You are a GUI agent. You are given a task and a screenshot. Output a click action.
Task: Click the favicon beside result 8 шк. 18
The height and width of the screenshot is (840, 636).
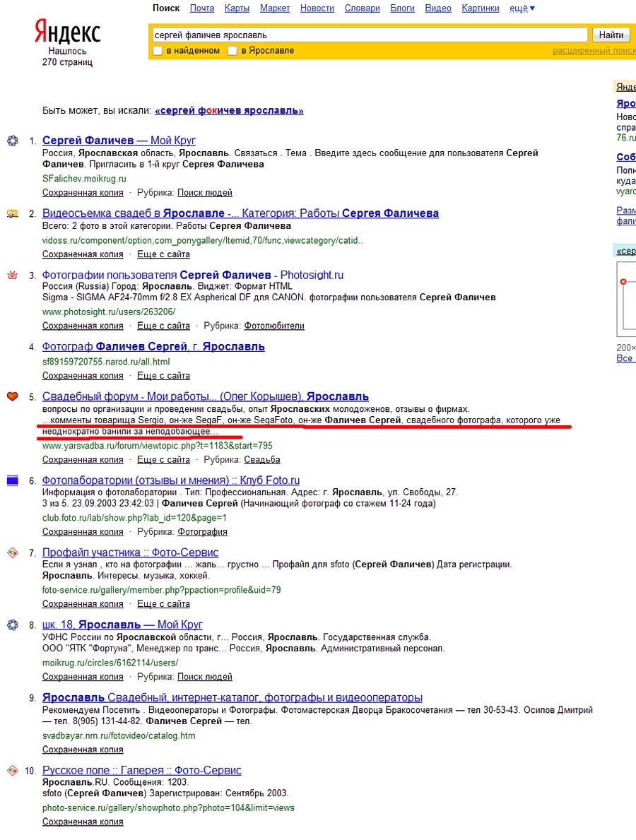click(x=12, y=625)
